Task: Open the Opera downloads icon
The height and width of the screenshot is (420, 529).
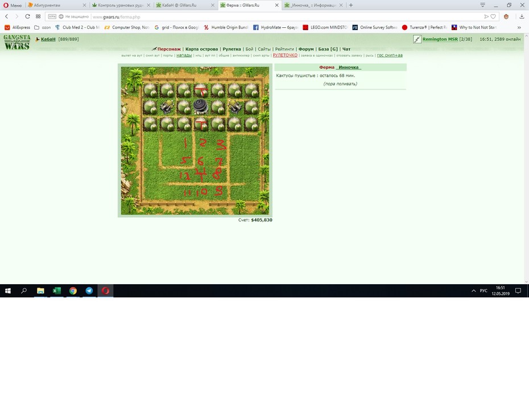Action: [522, 16]
